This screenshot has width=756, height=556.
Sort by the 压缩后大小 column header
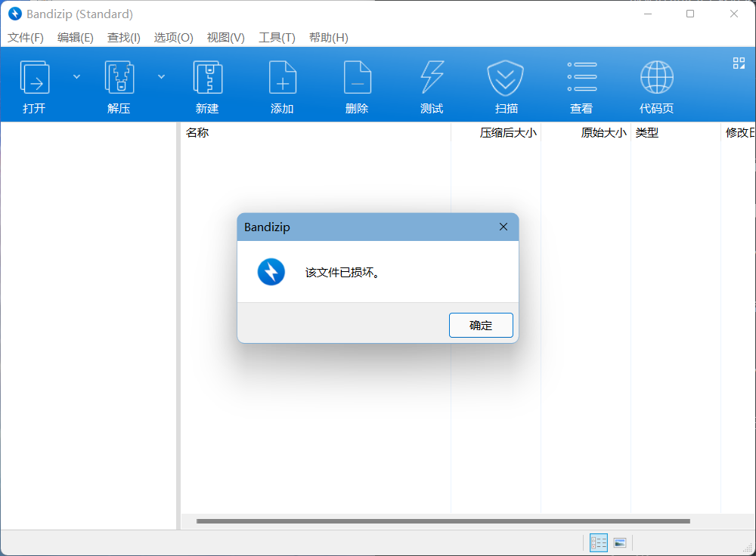[x=496, y=132]
